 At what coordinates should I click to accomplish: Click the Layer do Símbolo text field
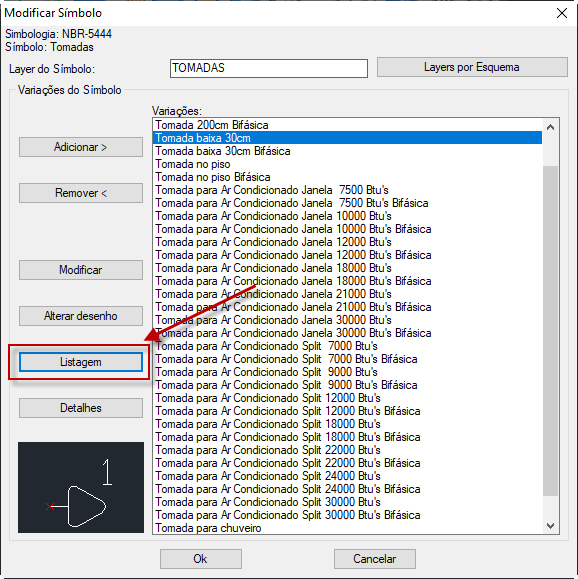pyautogui.click(x=269, y=68)
